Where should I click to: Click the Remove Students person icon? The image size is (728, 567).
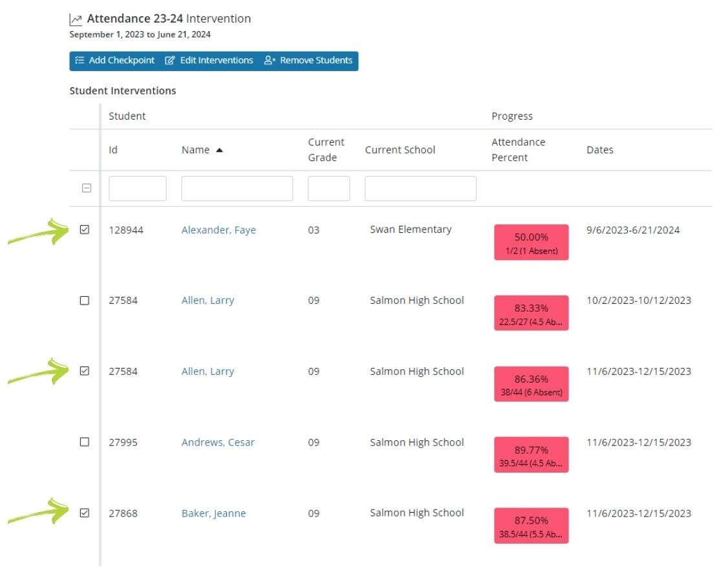tap(270, 61)
